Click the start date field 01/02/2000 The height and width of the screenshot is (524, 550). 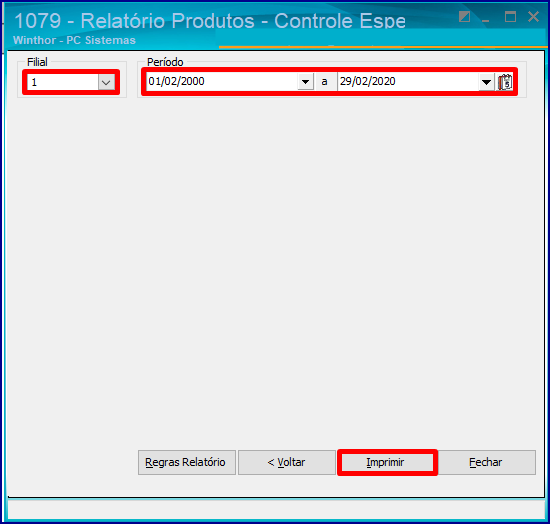point(222,82)
